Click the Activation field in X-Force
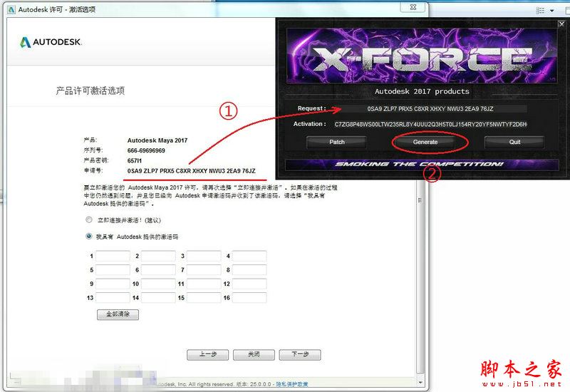The image size is (570, 392). click(x=430, y=124)
